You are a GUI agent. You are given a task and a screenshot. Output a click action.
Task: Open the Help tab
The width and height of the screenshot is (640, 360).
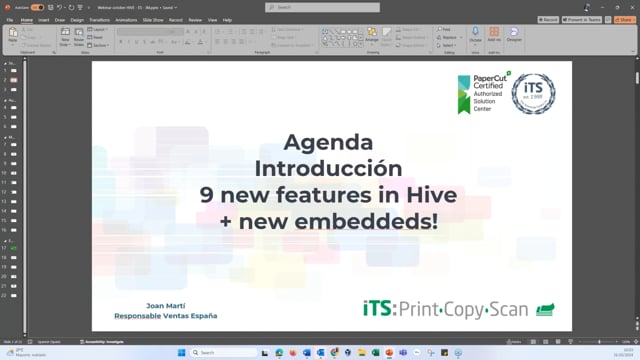coord(227,20)
